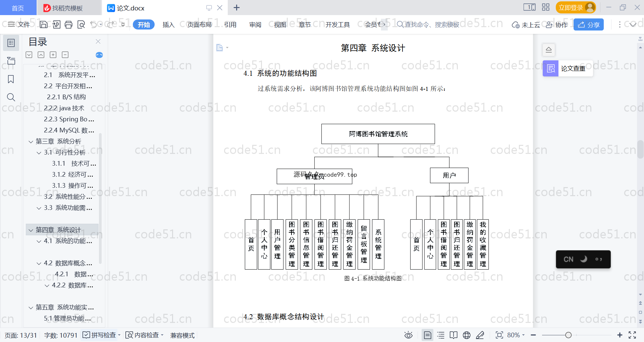Click the pen writing mode icon in status bar
644x342 pixels.
pyautogui.click(x=480, y=335)
